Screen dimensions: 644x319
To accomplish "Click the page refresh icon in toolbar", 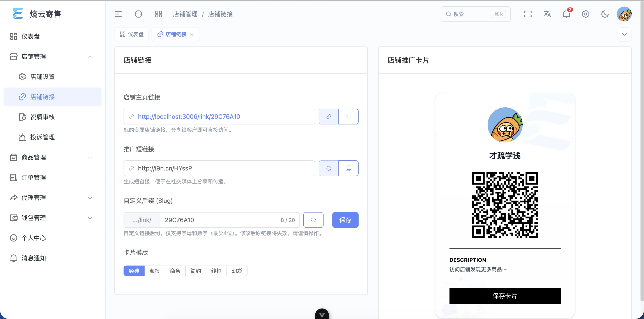I will [x=138, y=14].
